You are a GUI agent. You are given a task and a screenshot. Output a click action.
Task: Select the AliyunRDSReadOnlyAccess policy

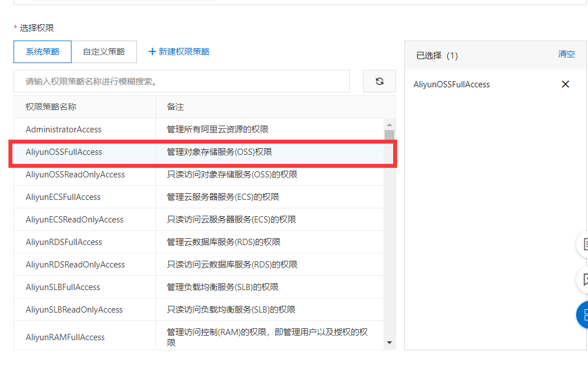[199, 264]
